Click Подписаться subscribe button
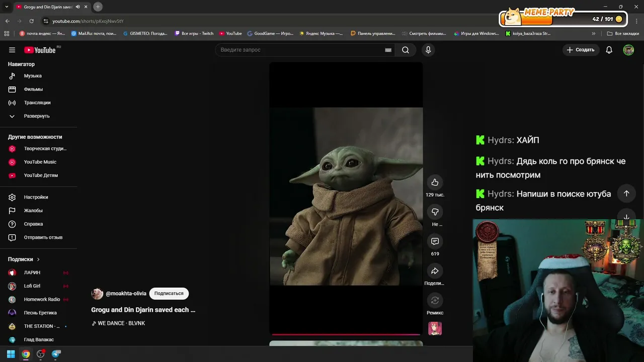644x362 pixels. pos(169,294)
